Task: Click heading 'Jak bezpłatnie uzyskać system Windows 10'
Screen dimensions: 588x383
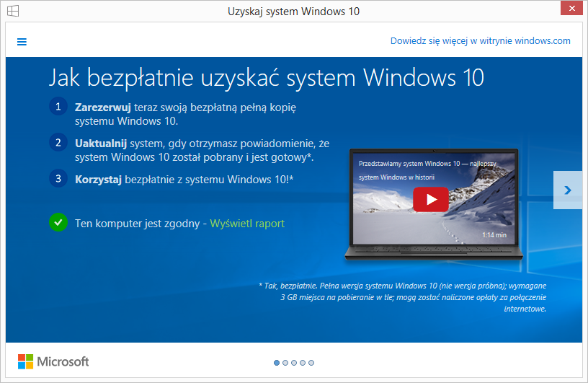Action: tap(267, 78)
